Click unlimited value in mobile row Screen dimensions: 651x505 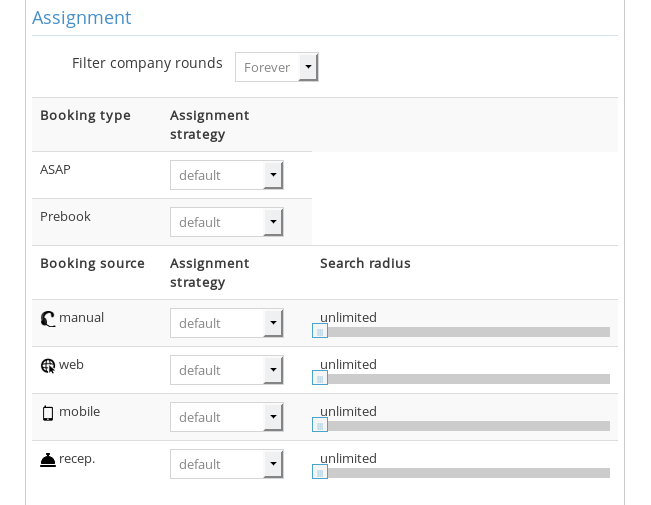point(348,412)
